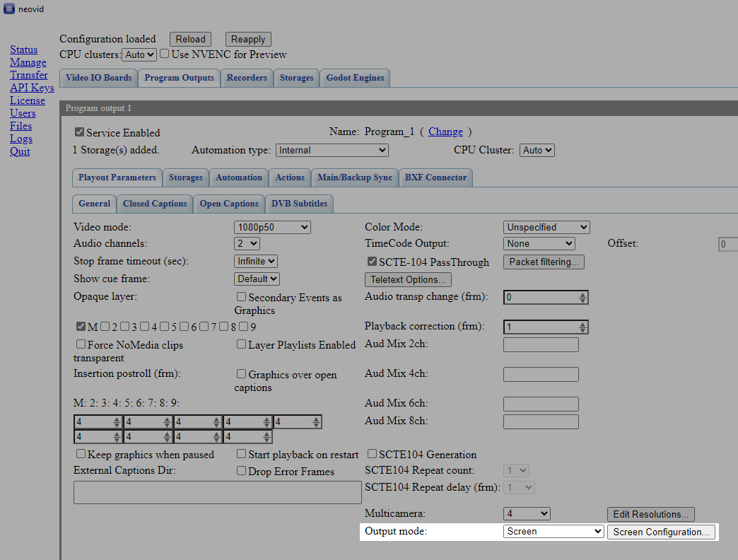Uncheck SCTE-104 PassThrough checkbox
738x560 pixels.
point(372,261)
